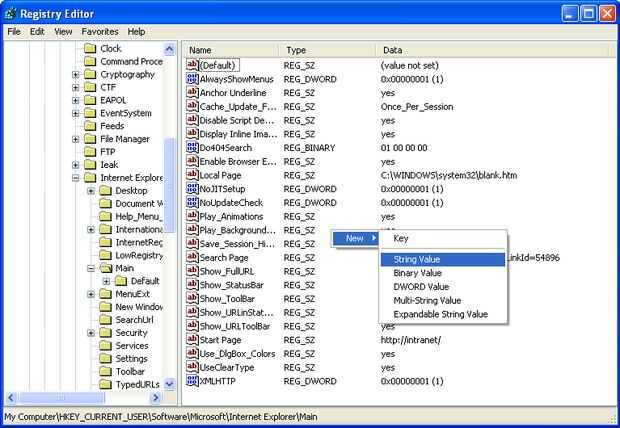Select the Settings key in the tree
The width and height of the screenshot is (620, 428).
coord(131,359)
